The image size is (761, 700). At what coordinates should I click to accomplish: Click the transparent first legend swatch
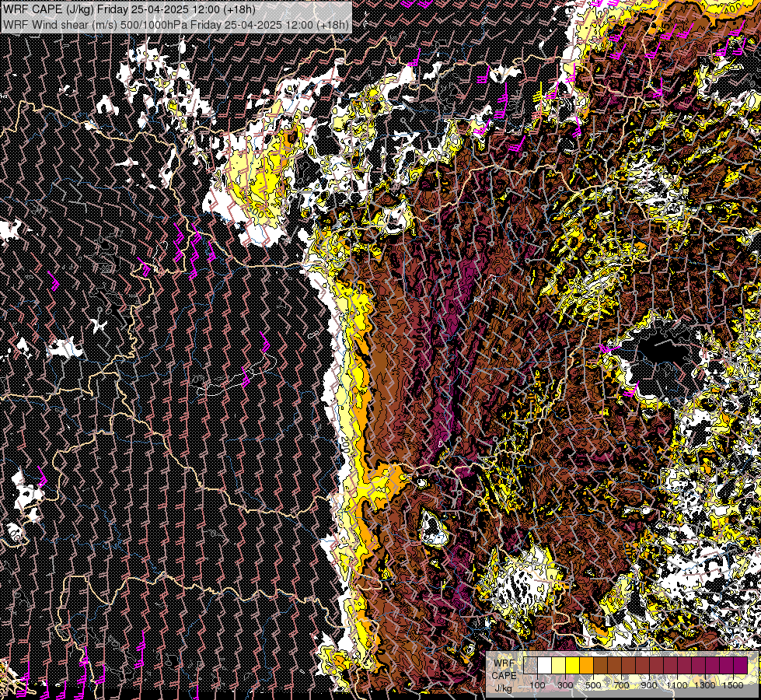pos(530,665)
